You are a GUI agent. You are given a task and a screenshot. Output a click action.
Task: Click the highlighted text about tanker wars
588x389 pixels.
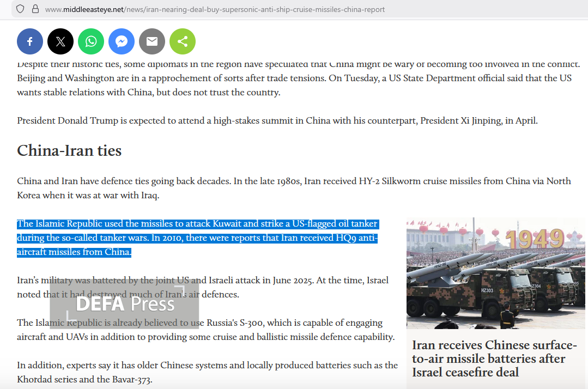click(198, 238)
